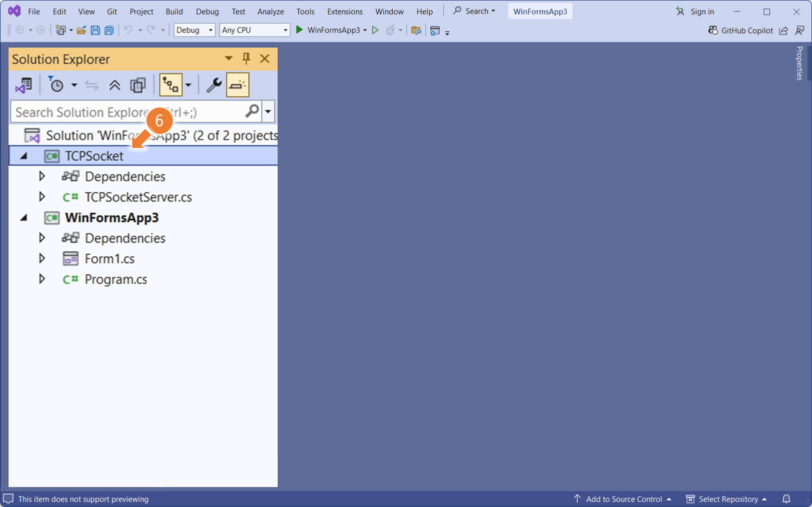
Task: Expand Dependencies under WinFormsApp3
Action: pyautogui.click(x=42, y=238)
